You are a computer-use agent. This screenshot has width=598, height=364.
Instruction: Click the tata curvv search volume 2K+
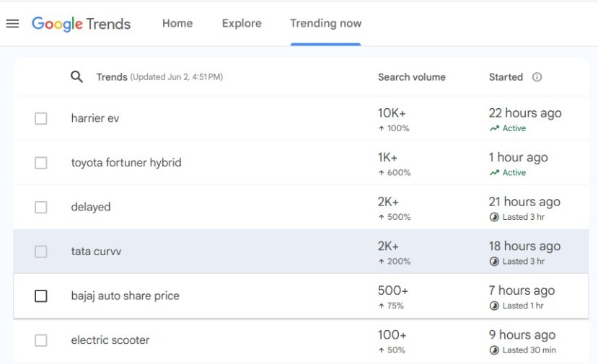point(388,247)
